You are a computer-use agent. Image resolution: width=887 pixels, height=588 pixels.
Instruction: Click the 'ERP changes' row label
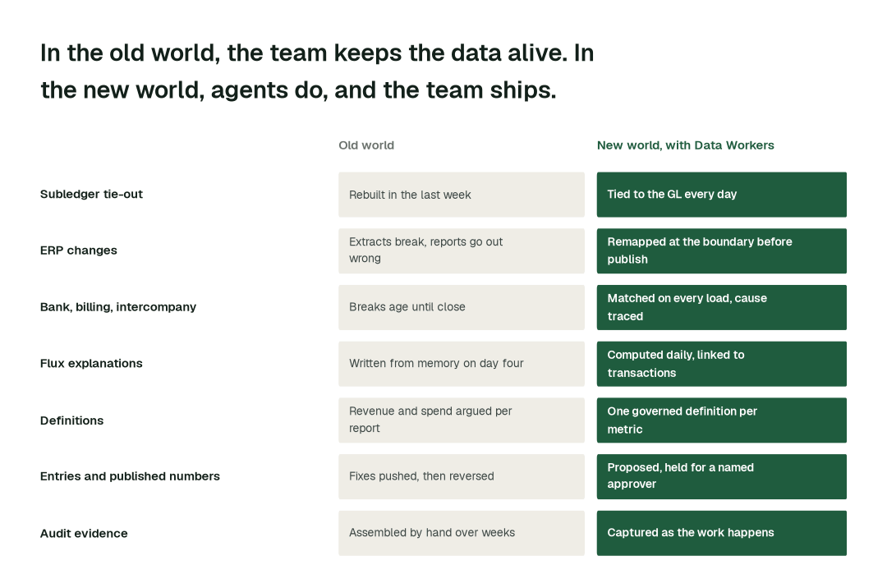[78, 250]
